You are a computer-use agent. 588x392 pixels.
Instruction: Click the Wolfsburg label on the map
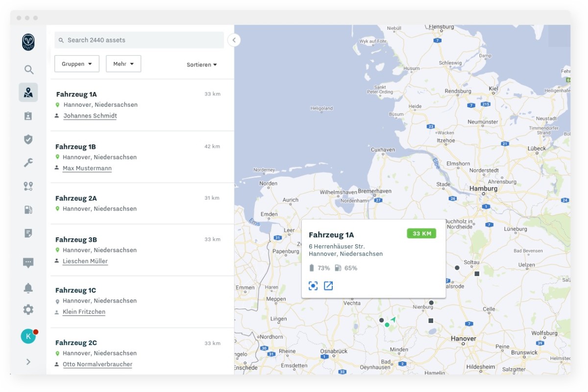pos(544,333)
